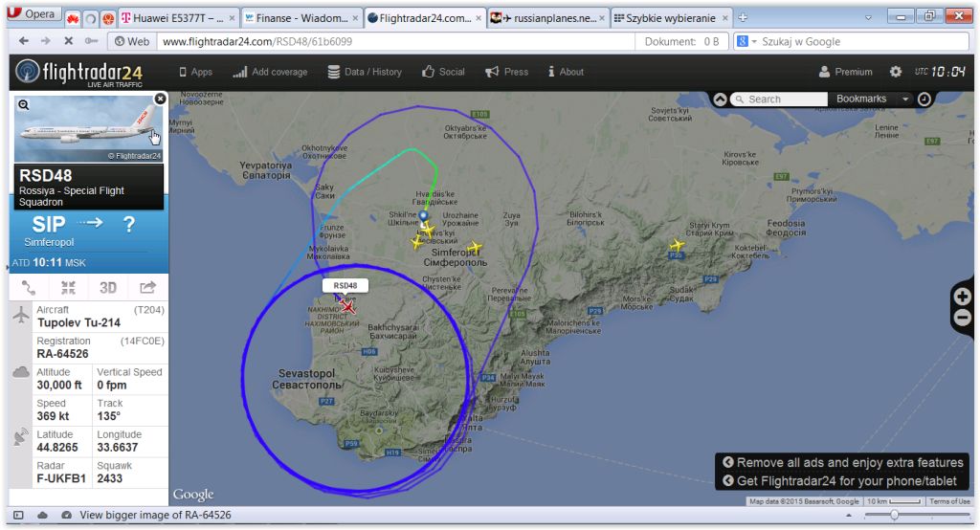Select the red RSD48 aircraft on map

coord(347,306)
